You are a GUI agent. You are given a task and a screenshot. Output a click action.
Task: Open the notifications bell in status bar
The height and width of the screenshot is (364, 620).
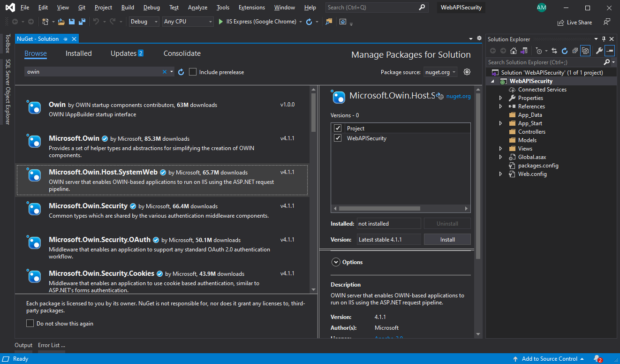[x=597, y=359]
